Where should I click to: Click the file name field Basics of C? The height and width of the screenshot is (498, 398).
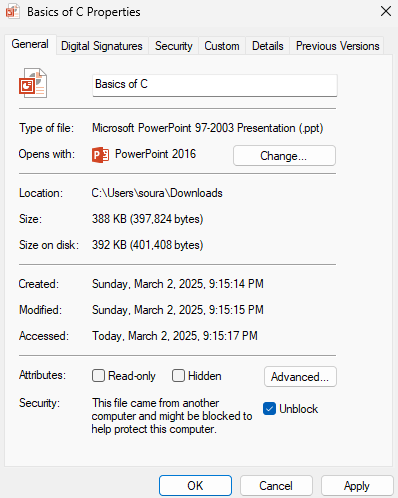(215, 85)
